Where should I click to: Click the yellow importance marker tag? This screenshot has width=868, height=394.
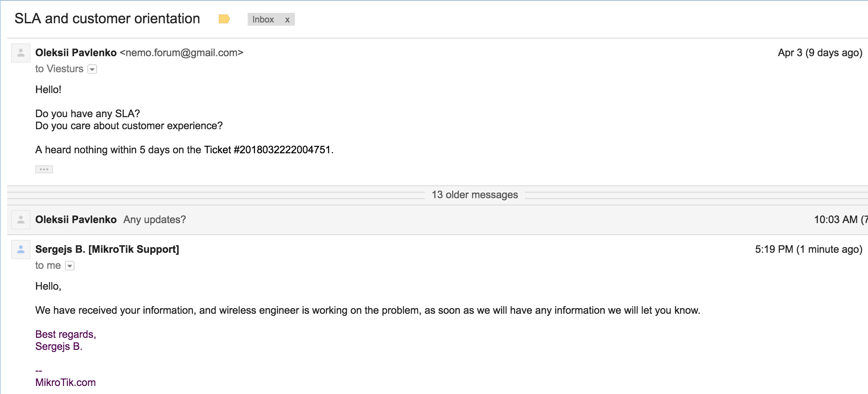click(x=224, y=19)
